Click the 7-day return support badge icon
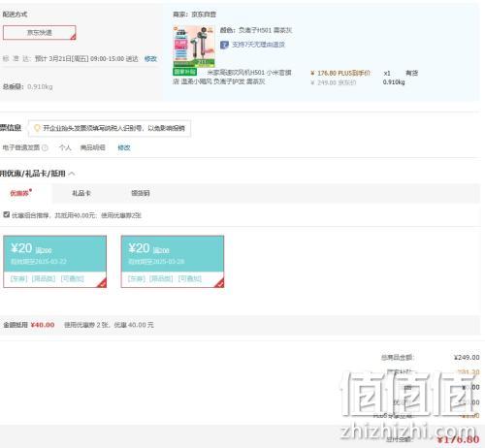This screenshot has width=485, height=448. (224, 45)
